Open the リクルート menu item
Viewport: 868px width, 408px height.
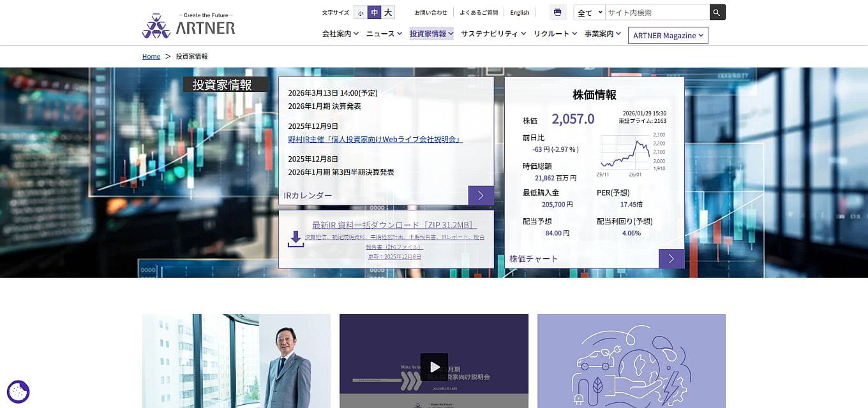[554, 34]
